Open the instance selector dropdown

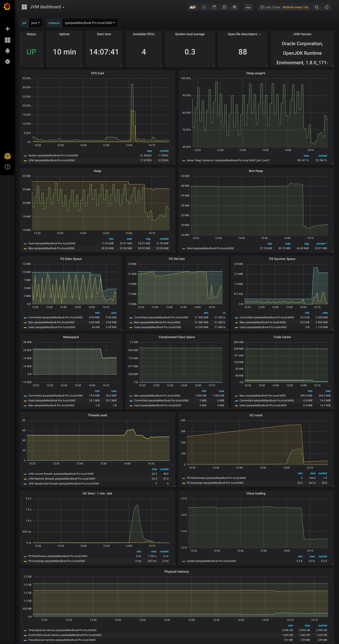(90, 23)
